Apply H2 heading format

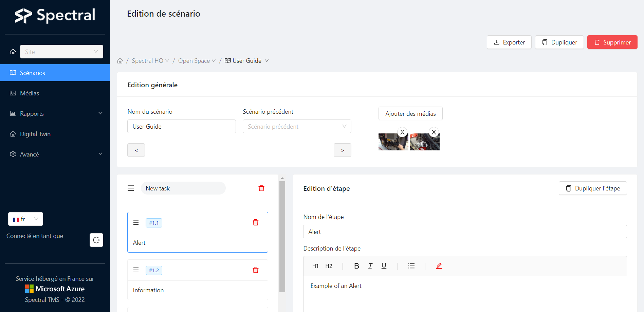pyautogui.click(x=329, y=266)
